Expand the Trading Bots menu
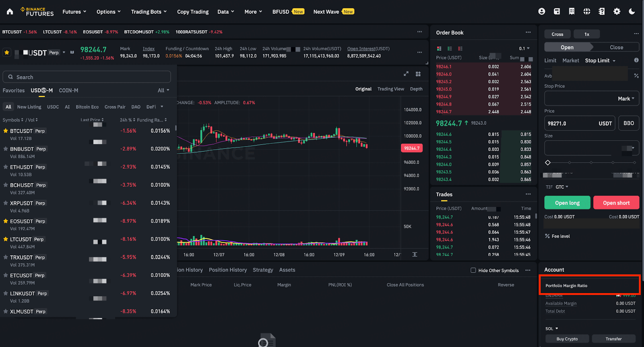The image size is (644, 347). 149,12
